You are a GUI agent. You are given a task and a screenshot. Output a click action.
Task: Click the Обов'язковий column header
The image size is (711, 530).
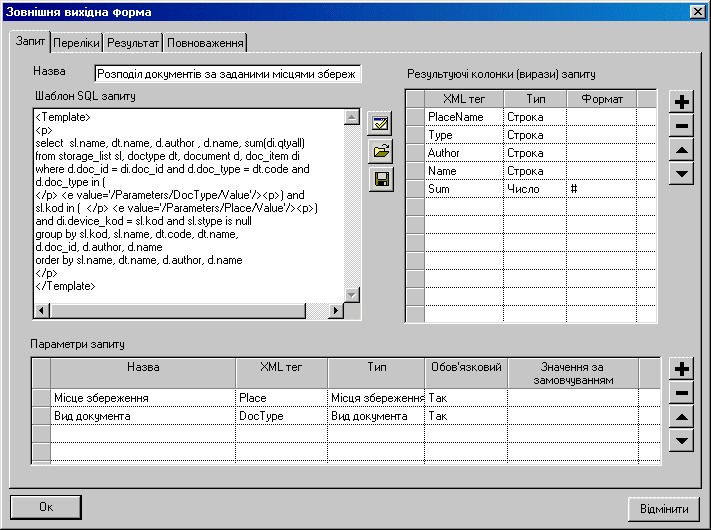[x=466, y=373]
